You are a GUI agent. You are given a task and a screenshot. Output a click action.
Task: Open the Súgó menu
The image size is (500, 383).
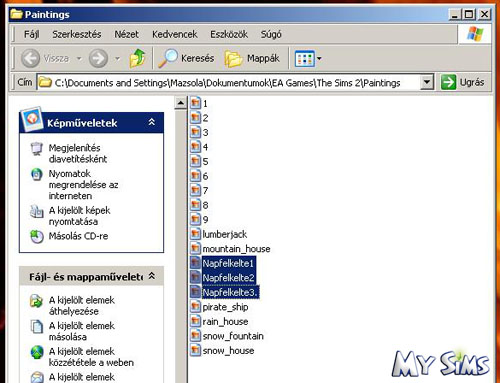271,34
